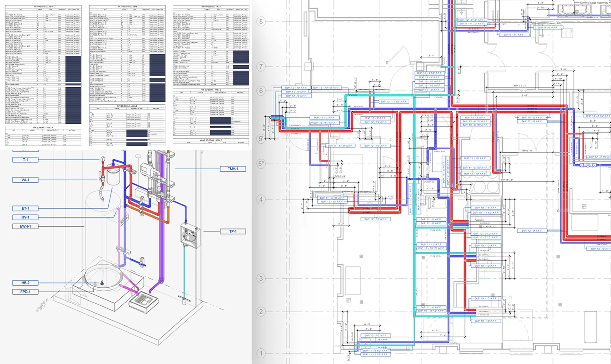Viewport: 611px width, 364px height.
Task: Click the ET-1 callout label
Action: [25, 208]
